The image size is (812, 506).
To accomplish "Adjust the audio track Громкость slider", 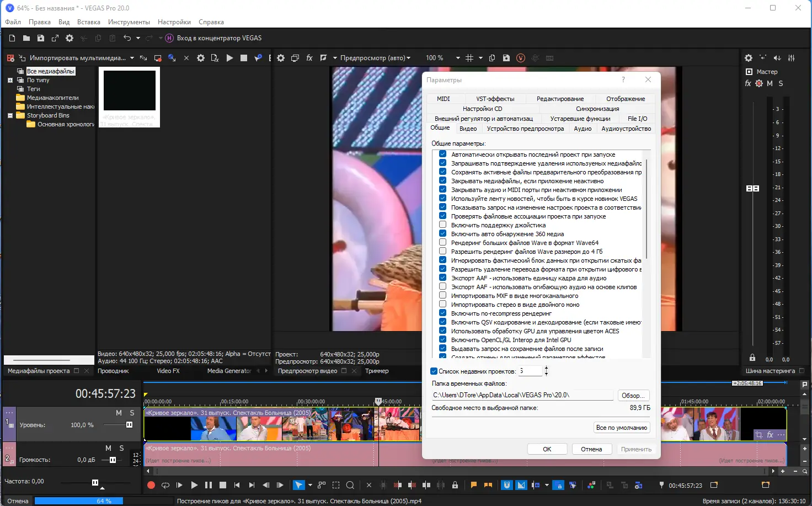I will (113, 460).
